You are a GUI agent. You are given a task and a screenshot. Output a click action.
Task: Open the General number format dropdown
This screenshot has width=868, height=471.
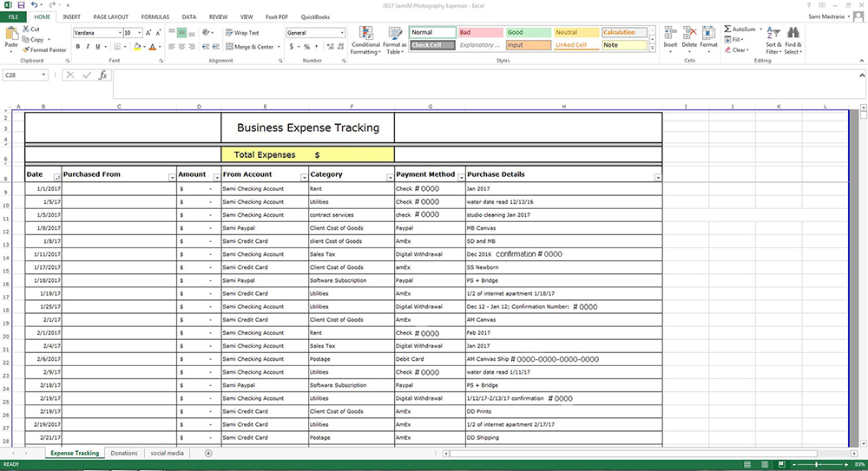tap(342, 33)
